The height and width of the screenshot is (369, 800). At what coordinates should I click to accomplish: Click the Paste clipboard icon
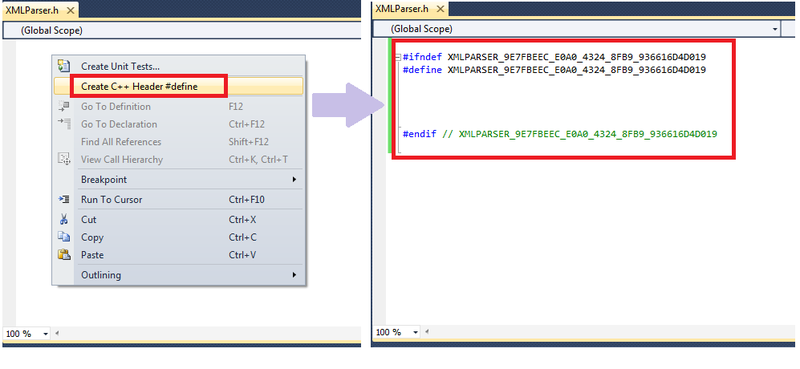click(64, 254)
